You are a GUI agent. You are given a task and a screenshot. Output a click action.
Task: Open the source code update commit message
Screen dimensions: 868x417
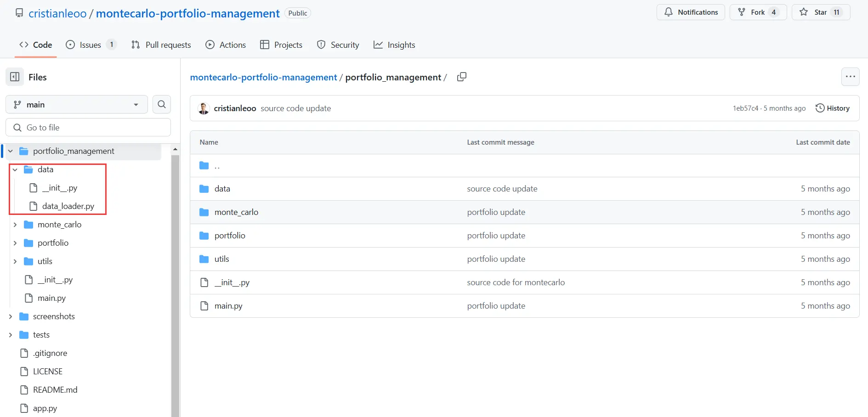[296, 108]
